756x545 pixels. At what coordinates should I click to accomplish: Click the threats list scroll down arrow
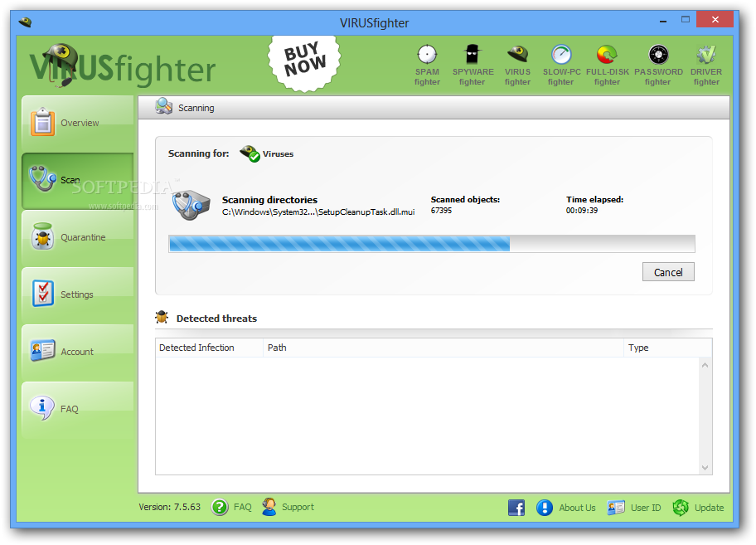(x=705, y=467)
